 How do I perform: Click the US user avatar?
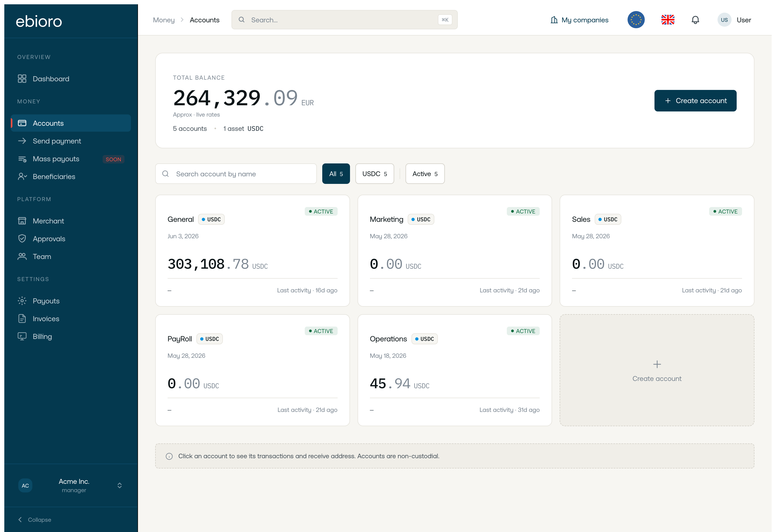click(x=724, y=20)
